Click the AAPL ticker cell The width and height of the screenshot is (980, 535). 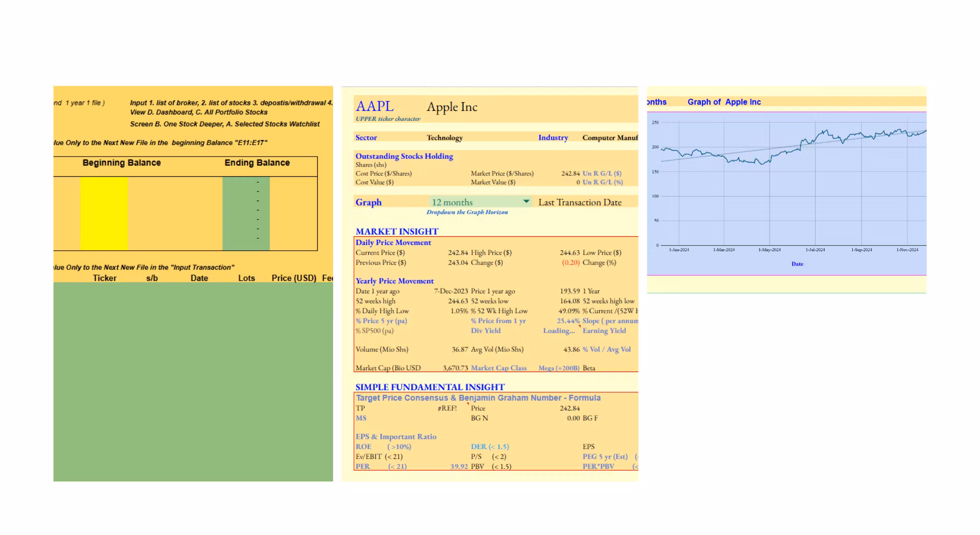tap(375, 107)
